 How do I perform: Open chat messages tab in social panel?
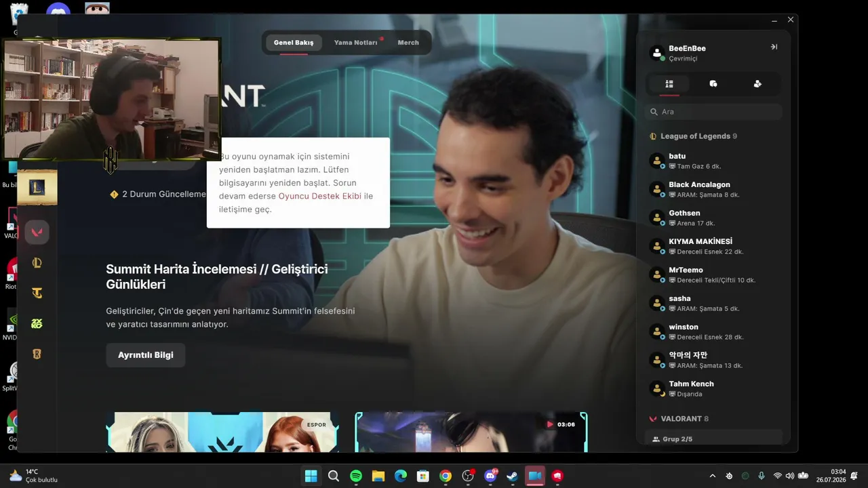click(713, 84)
